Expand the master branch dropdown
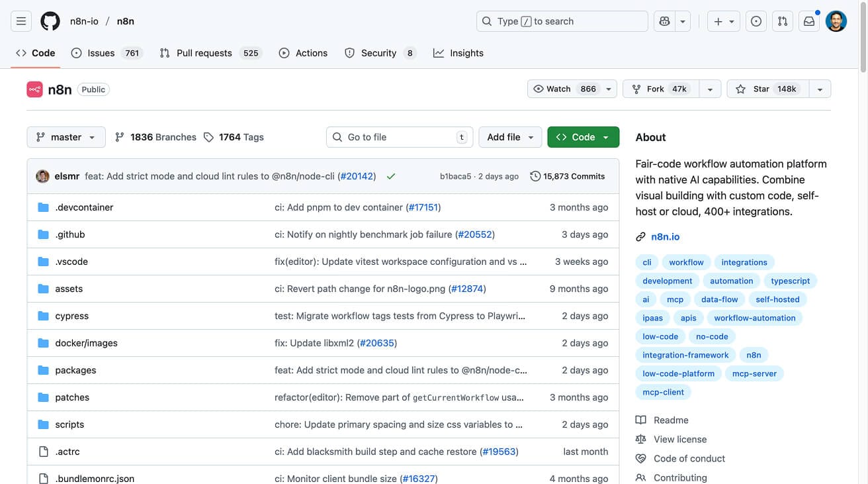The height and width of the screenshot is (484, 868). pyautogui.click(x=65, y=137)
